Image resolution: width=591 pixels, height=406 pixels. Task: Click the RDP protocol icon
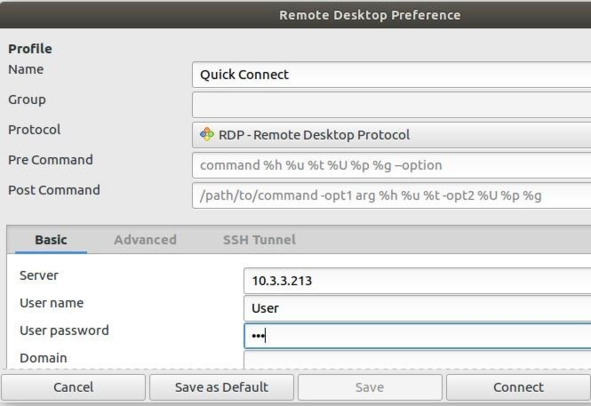point(207,134)
